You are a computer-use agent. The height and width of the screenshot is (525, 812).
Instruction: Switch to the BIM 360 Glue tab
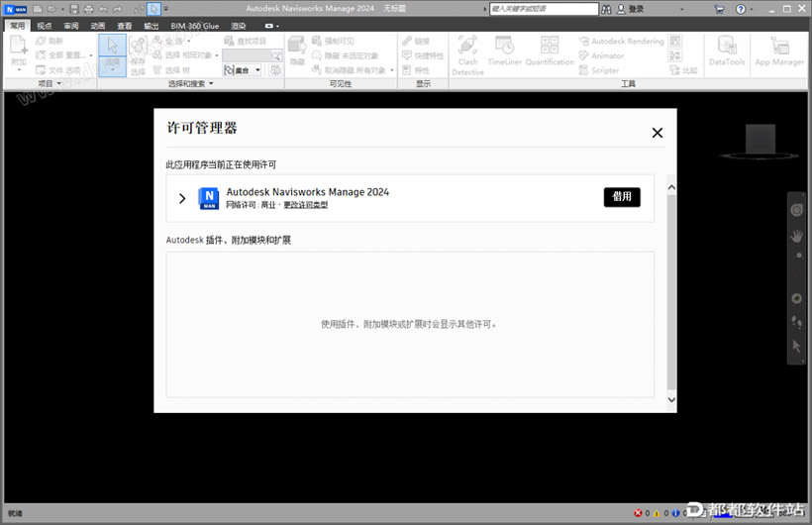[x=195, y=26]
